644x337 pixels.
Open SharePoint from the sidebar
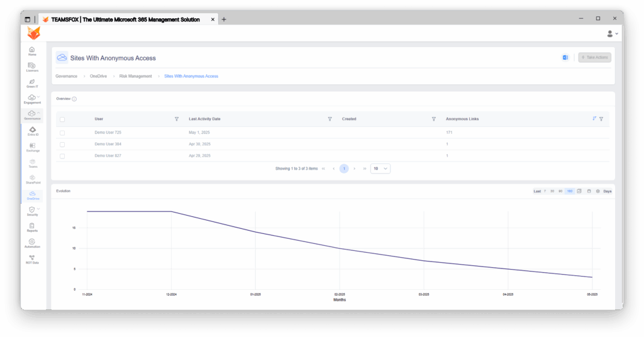point(32,179)
